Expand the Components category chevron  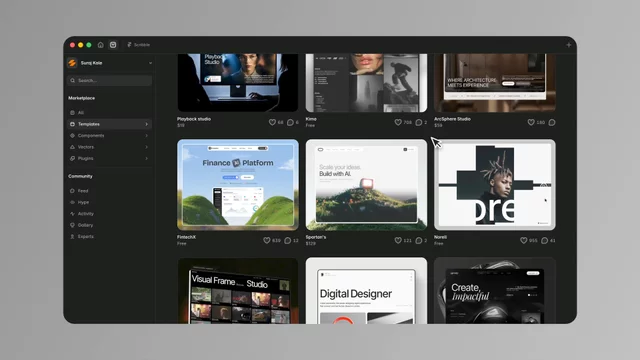pos(147,136)
